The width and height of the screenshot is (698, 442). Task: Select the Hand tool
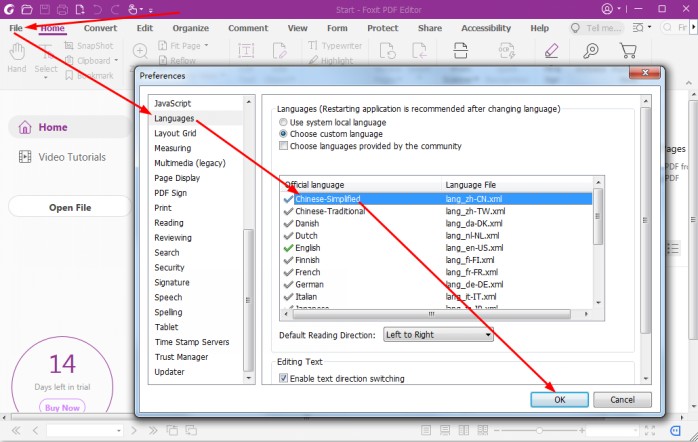[x=17, y=58]
